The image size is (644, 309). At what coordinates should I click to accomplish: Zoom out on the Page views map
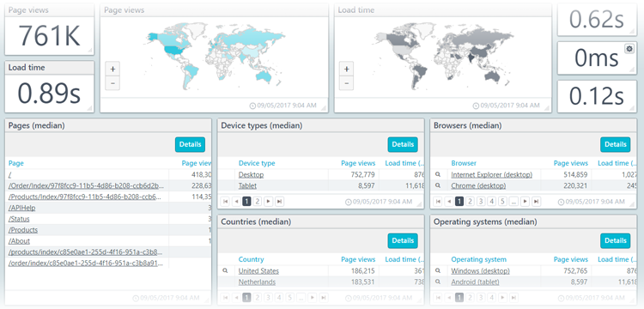(112, 83)
